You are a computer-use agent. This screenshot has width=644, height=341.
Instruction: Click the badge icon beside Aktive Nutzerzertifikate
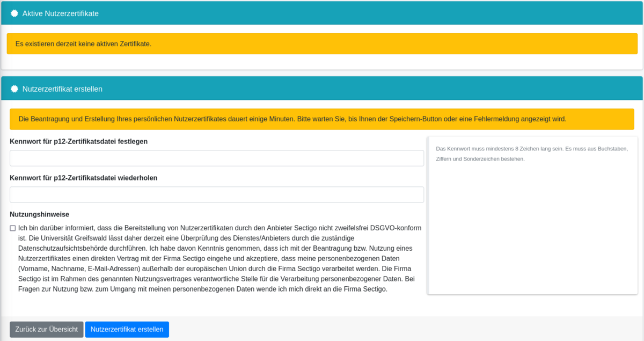click(14, 13)
